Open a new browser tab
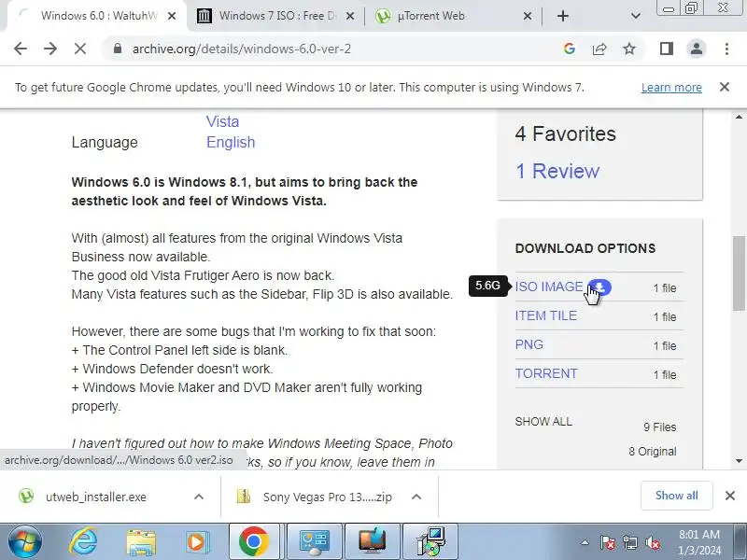This screenshot has width=747, height=560. [x=563, y=16]
